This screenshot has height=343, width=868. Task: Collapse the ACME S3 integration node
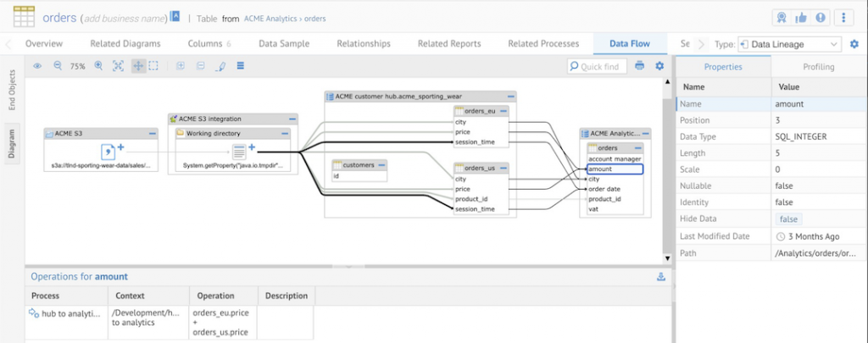point(292,119)
